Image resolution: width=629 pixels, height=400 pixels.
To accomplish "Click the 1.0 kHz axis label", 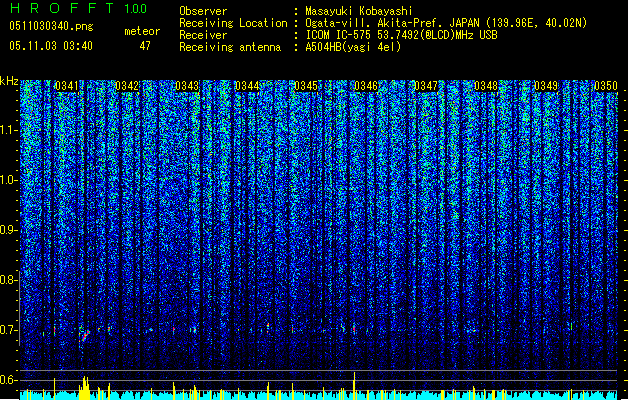I will (9, 180).
